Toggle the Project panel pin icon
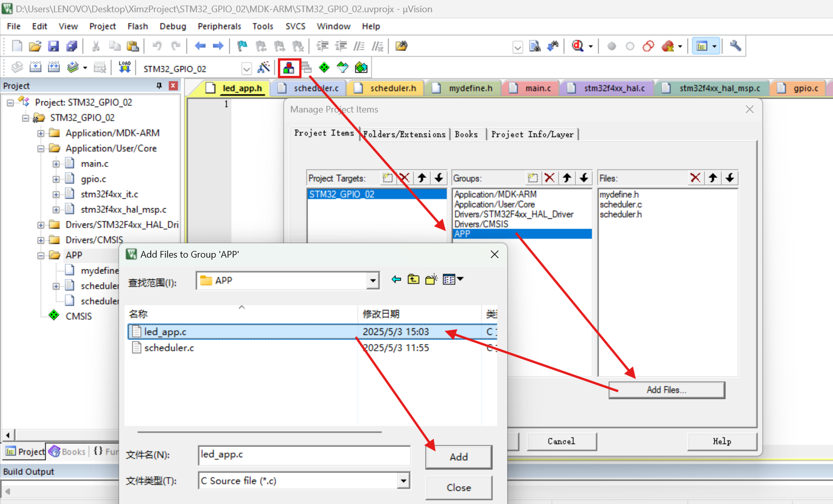The image size is (833, 504). pos(159,86)
